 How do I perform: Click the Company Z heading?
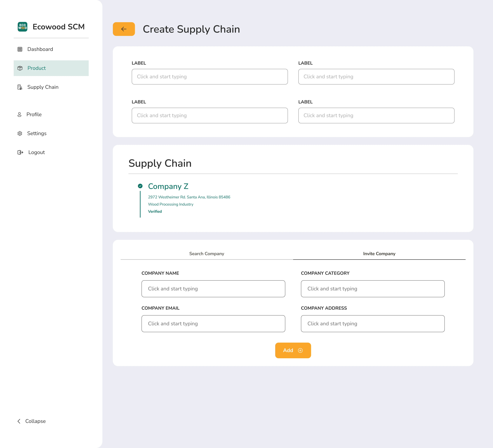(168, 186)
